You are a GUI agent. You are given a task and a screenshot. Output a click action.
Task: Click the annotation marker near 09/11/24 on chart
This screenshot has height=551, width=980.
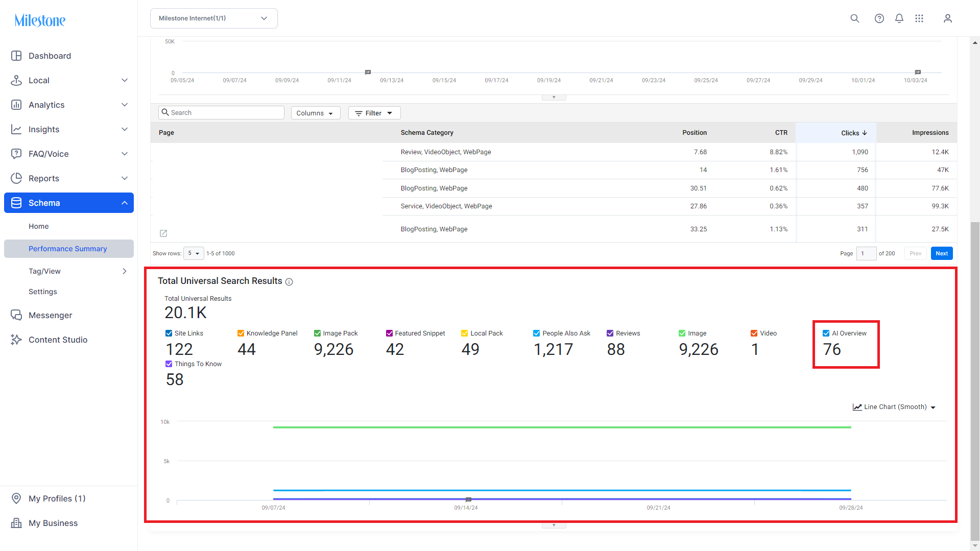[368, 72]
